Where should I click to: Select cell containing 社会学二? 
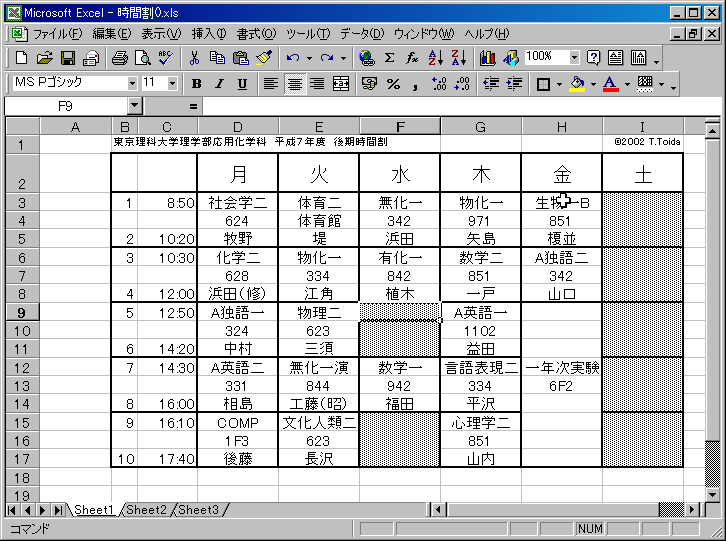pyautogui.click(x=238, y=203)
